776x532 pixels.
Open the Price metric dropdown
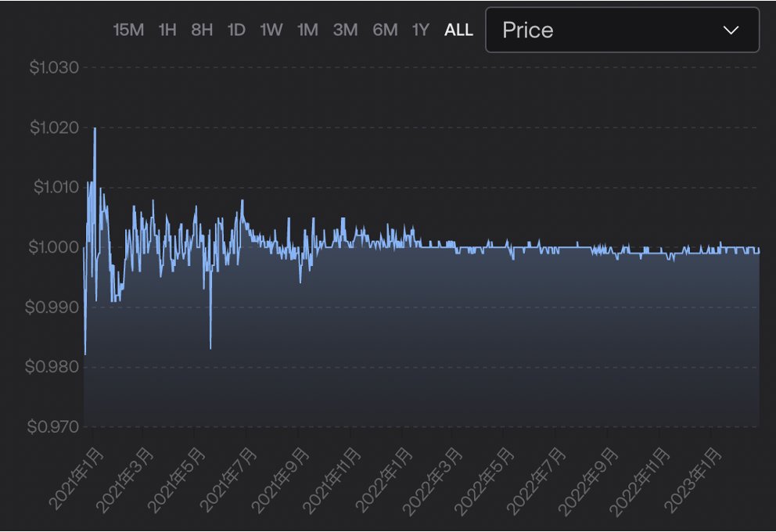[x=622, y=30]
